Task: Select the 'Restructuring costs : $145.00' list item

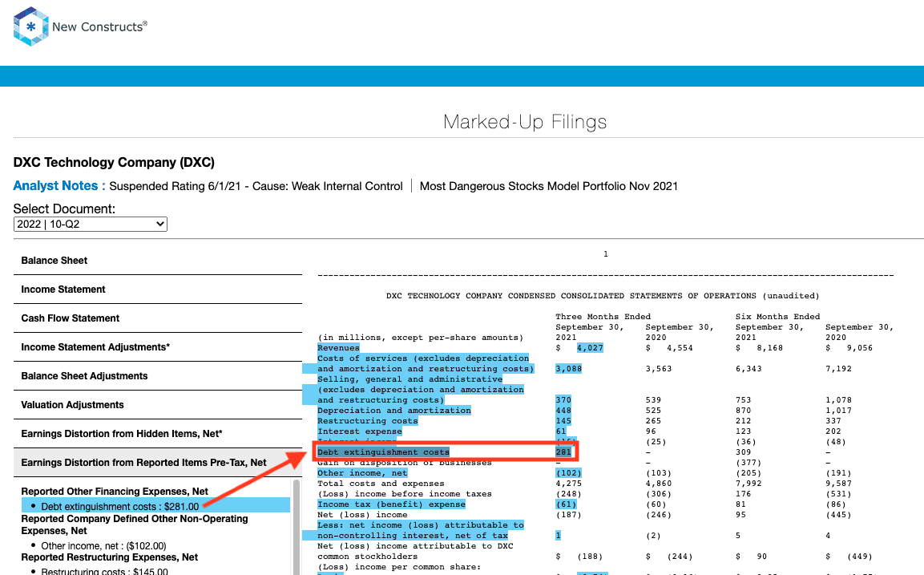Action: coord(104,572)
